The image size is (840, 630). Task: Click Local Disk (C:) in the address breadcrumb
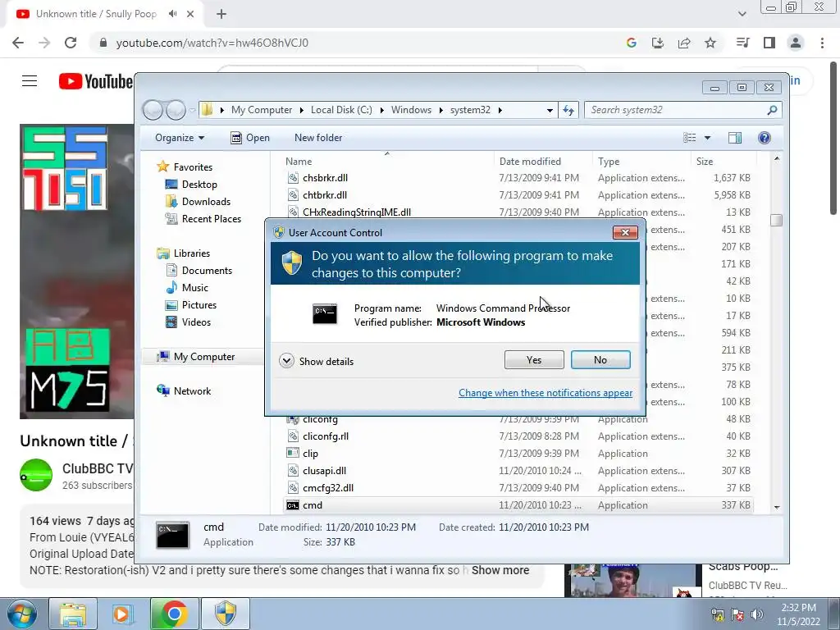tap(341, 110)
